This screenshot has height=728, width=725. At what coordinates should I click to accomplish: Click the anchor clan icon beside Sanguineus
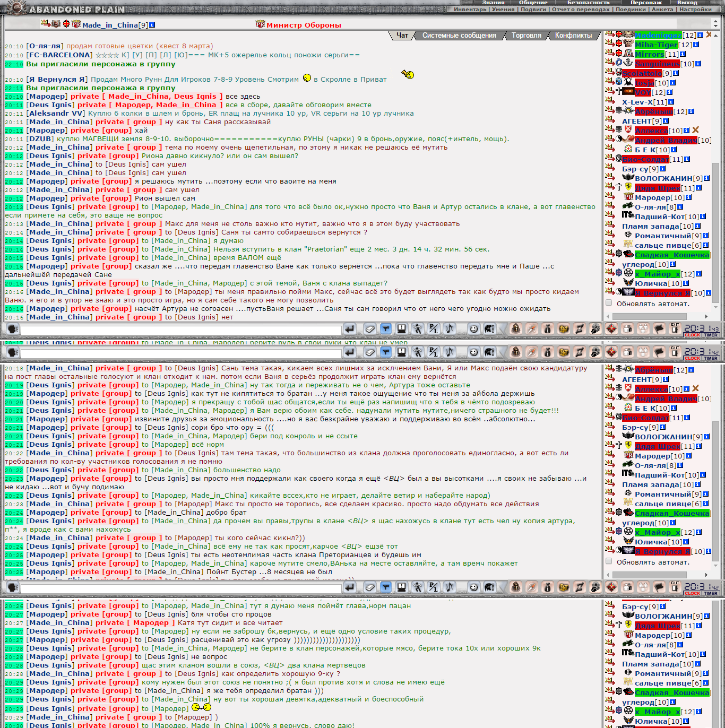click(x=628, y=63)
